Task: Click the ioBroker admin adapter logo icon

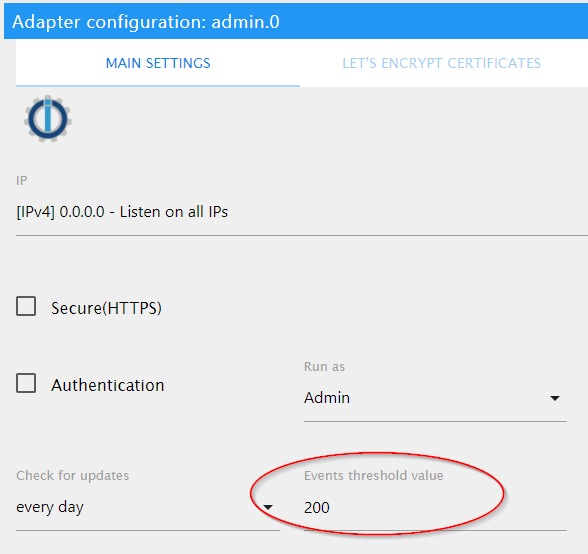Action: point(48,119)
